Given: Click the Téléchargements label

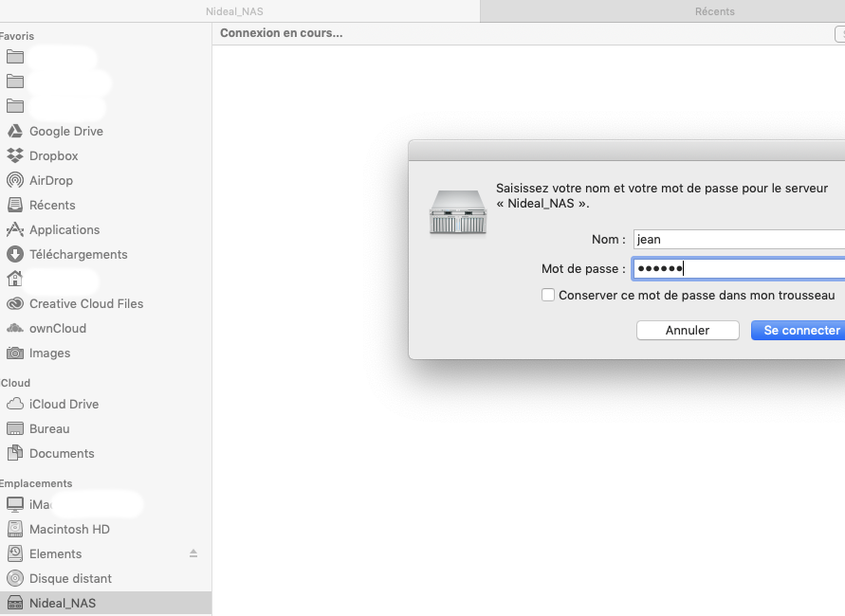Looking at the screenshot, I should click(78, 254).
